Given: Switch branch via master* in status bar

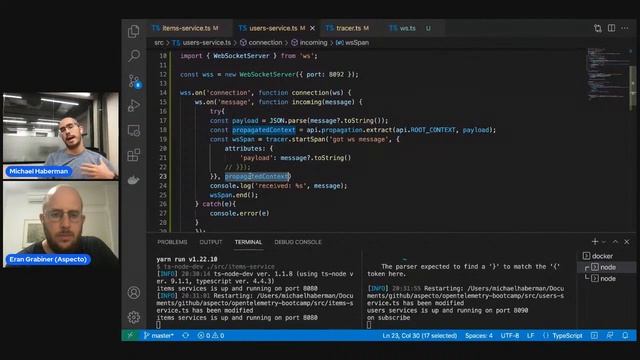Looking at the screenshot, I should [159, 336].
